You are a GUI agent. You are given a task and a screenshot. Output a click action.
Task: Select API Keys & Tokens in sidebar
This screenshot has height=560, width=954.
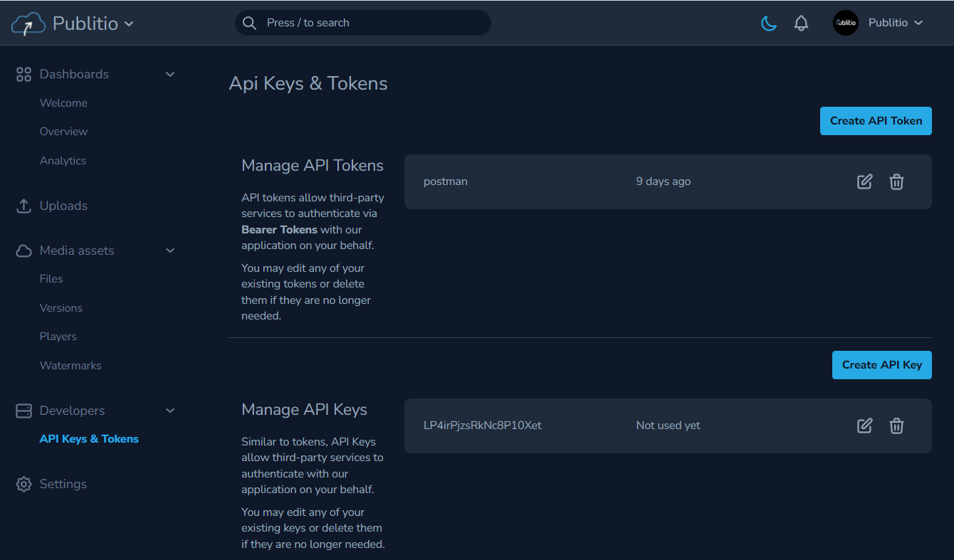click(89, 439)
